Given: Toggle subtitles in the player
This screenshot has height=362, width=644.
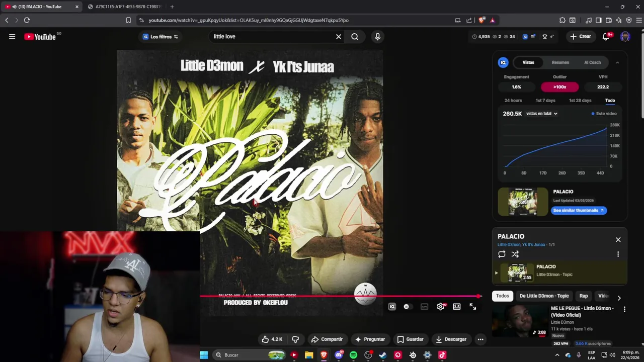Looking at the screenshot, I should [424, 307].
